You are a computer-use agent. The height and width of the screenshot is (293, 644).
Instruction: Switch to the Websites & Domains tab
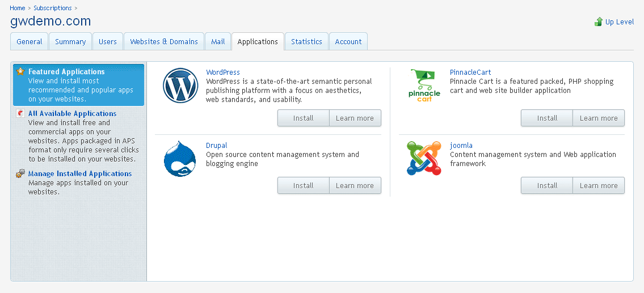163,42
